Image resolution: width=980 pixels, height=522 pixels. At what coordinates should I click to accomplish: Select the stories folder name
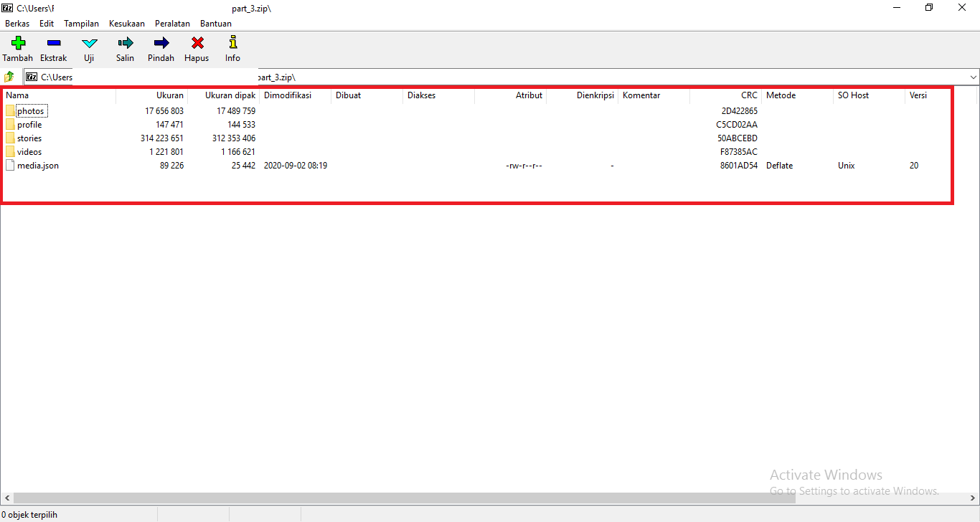click(x=29, y=138)
